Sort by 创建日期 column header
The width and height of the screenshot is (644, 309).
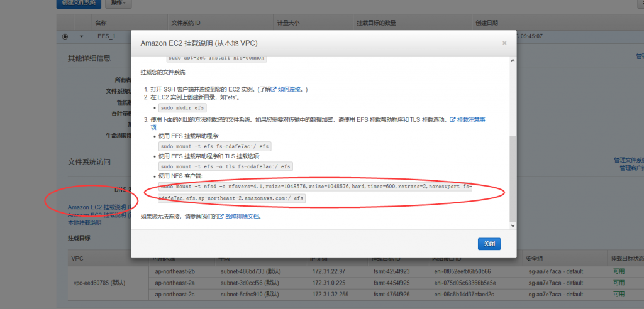click(x=487, y=23)
